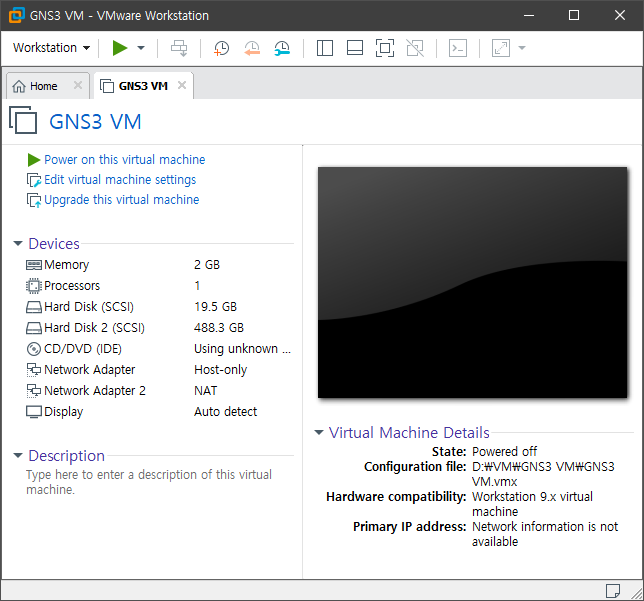
Task: Toggle the library sidebar panel icon
Action: 325,48
